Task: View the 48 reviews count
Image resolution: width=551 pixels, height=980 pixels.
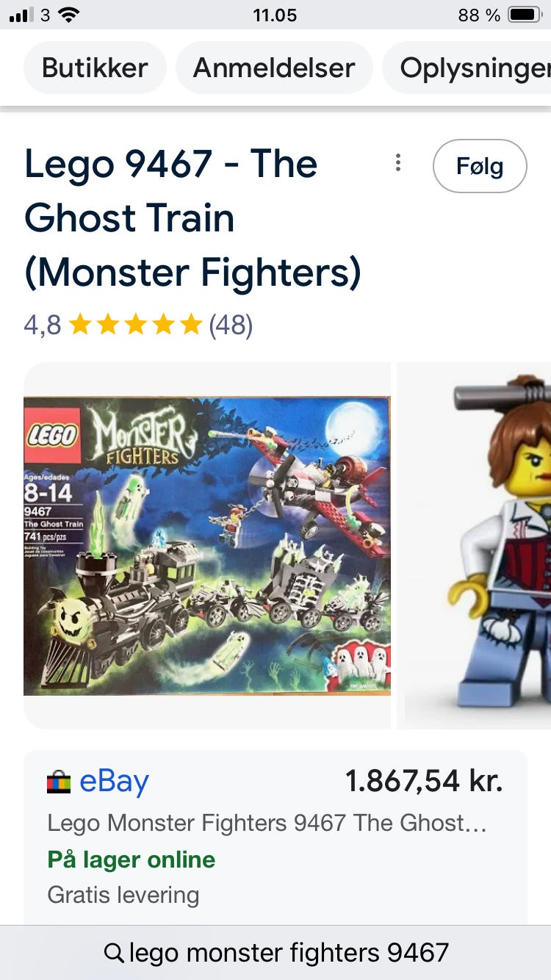Action: coord(231,325)
